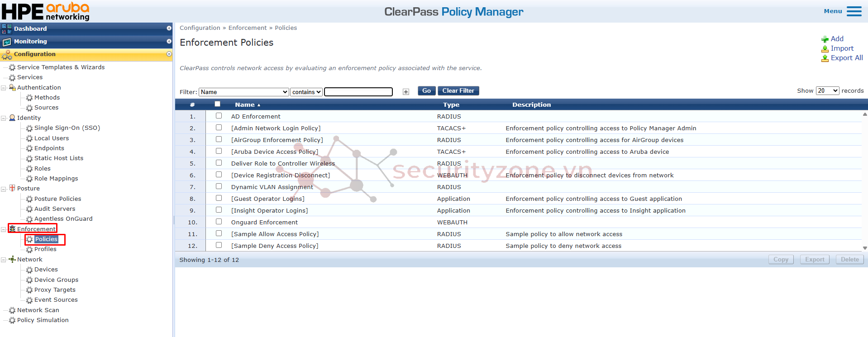Viewport: 868px width, 337px height.
Task: Collapse the Network tree node
Action: 4,260
